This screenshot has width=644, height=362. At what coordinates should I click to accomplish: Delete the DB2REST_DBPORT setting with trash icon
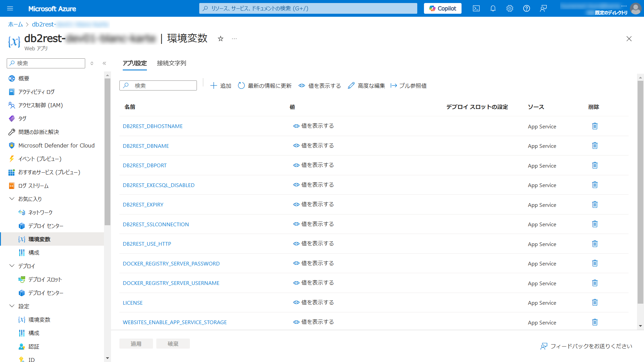[x=595, y=165]
